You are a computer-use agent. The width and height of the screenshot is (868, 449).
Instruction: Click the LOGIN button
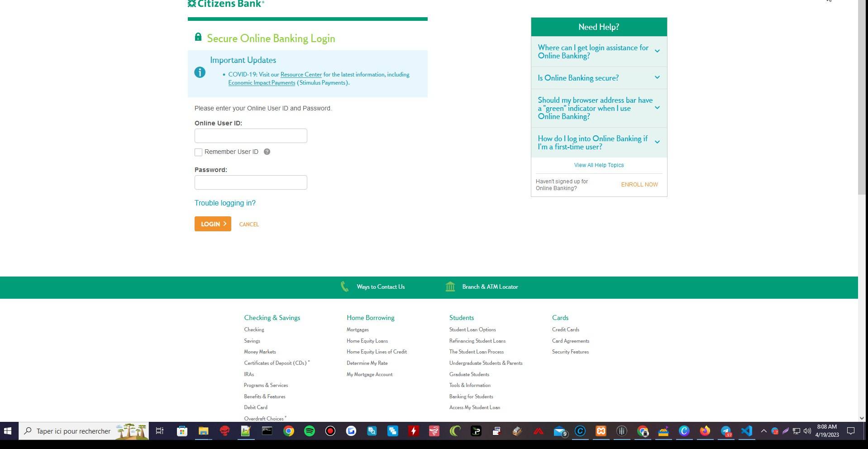213,224
